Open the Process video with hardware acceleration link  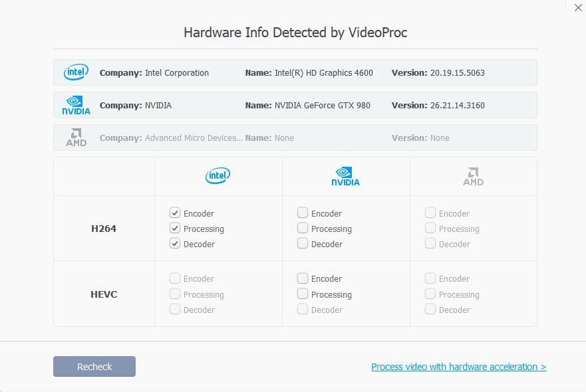pyautogui.click(x=458, y=367)
